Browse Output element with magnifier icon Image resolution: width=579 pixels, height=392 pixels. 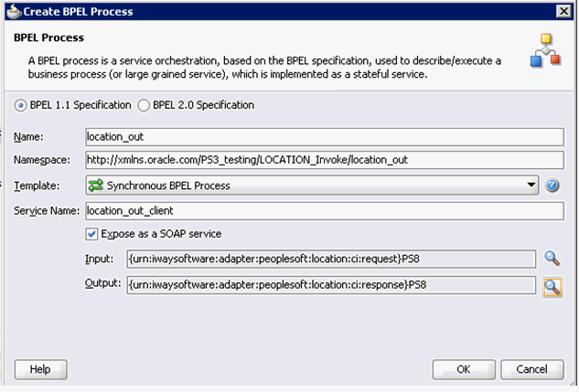click(552, 287)
